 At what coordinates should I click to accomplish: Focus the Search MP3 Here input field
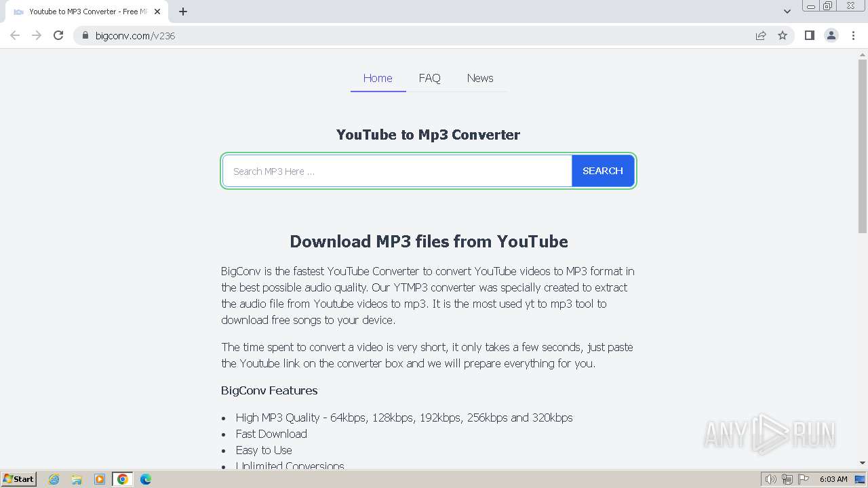click(397, 171)
